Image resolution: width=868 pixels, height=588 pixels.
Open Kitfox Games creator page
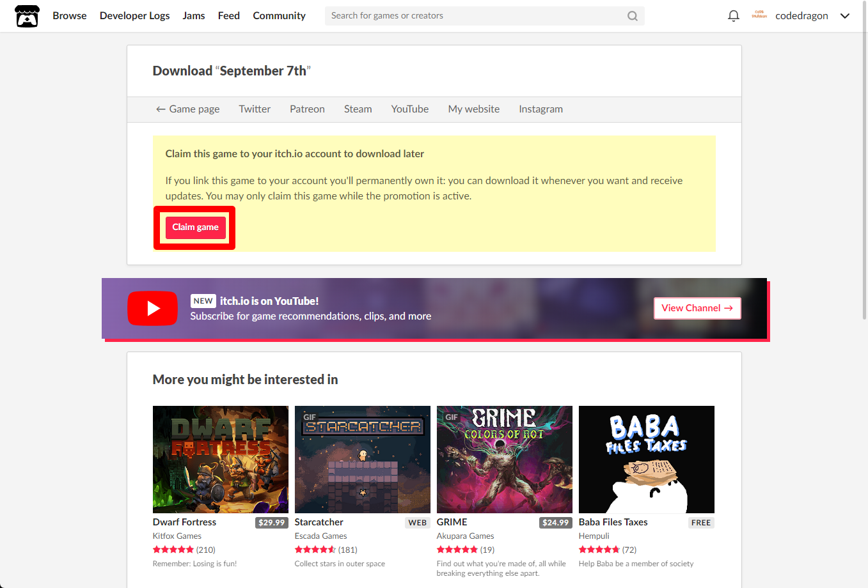[177, 536]
